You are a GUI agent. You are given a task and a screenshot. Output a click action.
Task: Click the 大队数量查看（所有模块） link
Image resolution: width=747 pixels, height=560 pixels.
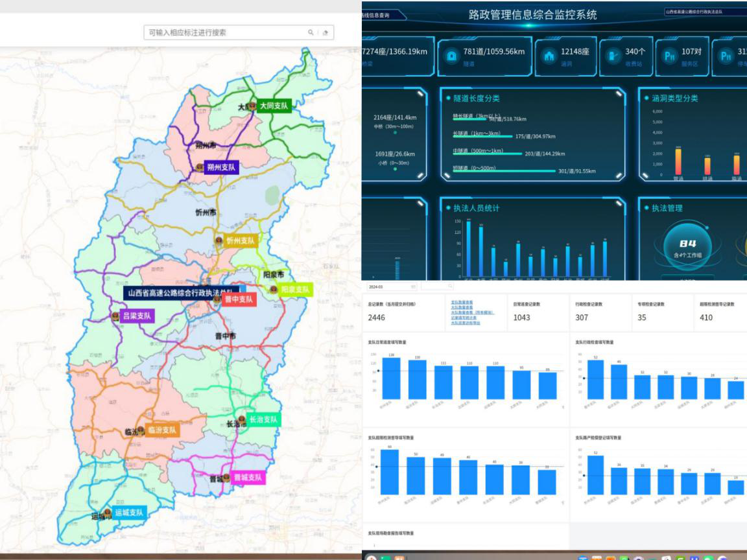point(472,312)
